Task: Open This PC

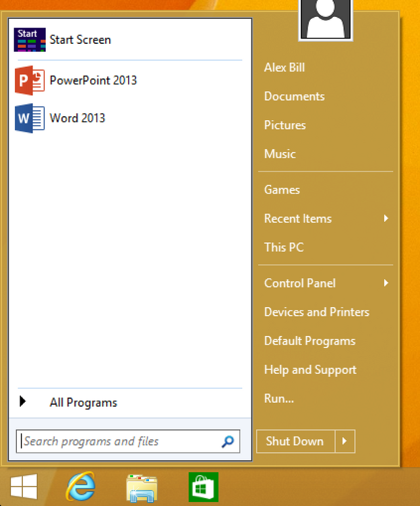Action: (284, 247)
